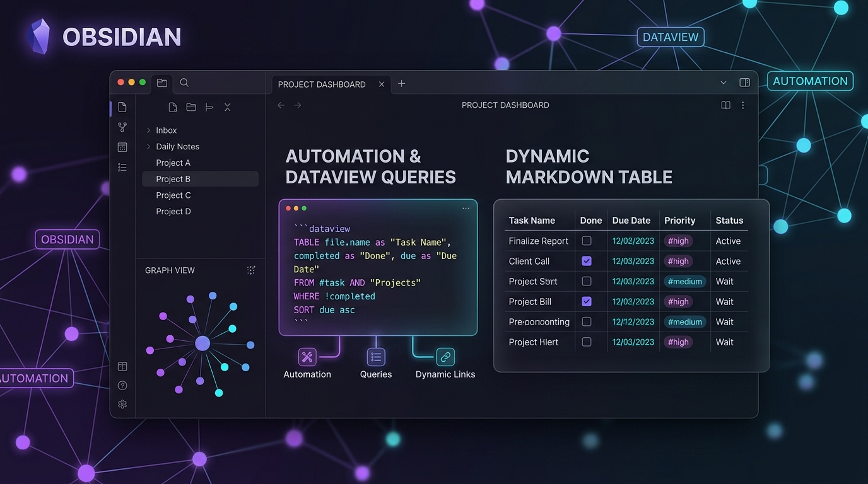This screenshot has width=868, height=484.
Task: Open code block ellipsis menu
Action: click(466, 209)
